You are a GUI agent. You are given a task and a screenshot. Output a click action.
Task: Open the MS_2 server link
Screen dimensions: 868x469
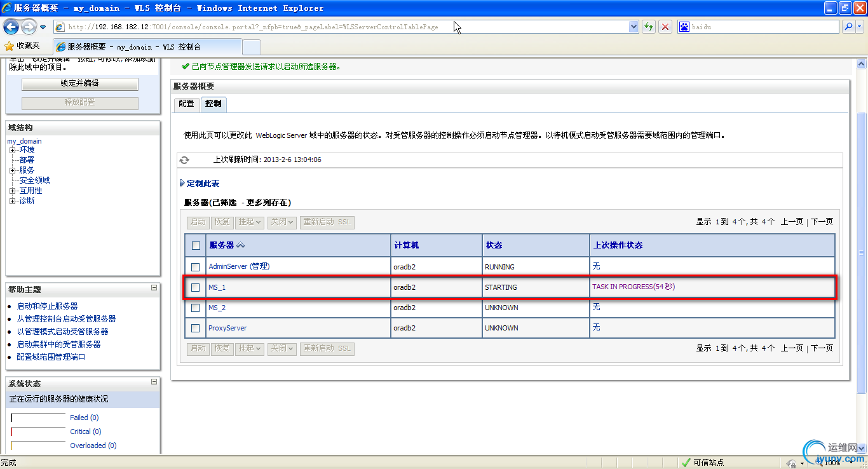click(217, 308)
